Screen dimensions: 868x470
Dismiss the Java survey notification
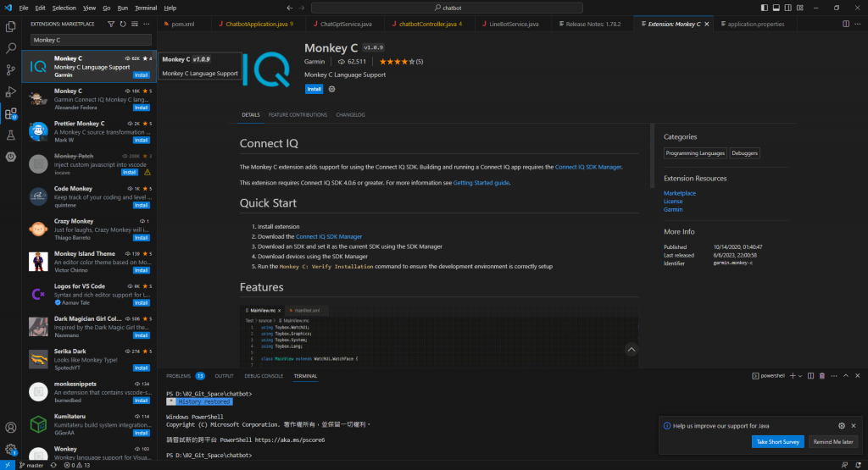point(854,426)
